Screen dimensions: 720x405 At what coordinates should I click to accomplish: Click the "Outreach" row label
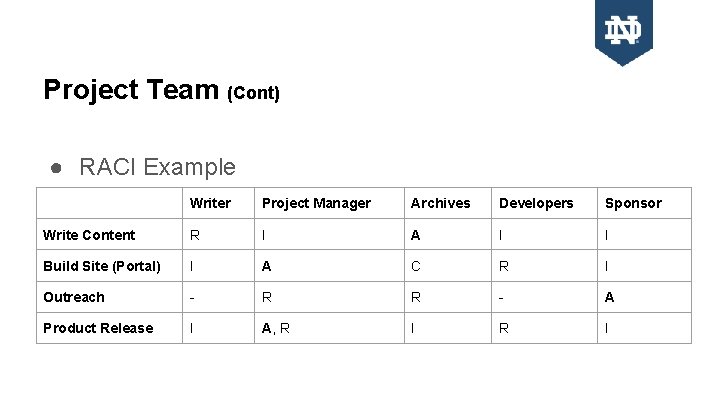(74, 297)
